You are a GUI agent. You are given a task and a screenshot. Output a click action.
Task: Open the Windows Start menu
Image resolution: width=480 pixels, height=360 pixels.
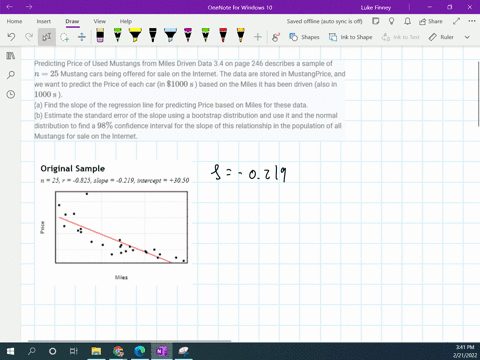tap(10, 351)
